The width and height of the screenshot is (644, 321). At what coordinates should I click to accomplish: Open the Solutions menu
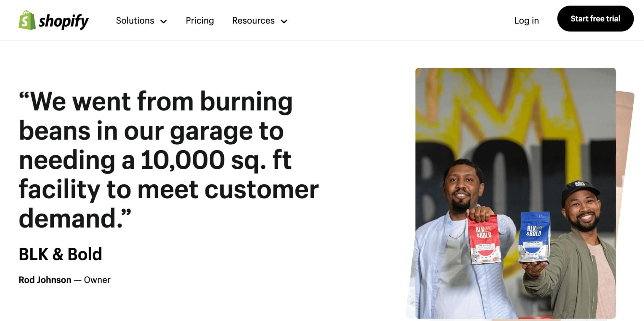pos(135,21)
